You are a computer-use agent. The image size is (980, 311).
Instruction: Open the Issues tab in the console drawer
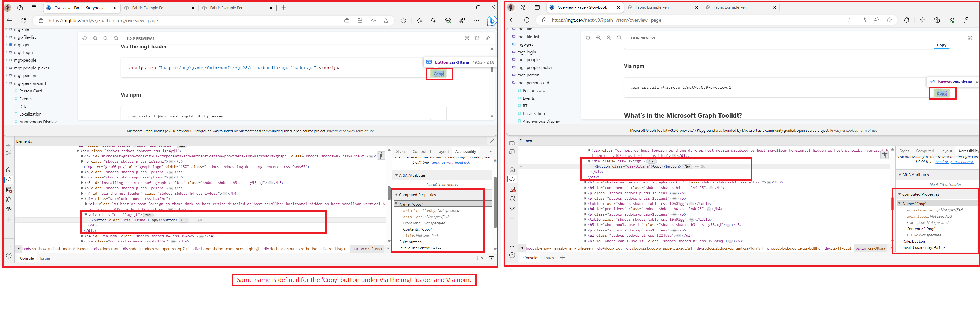(x=45, y=258)
